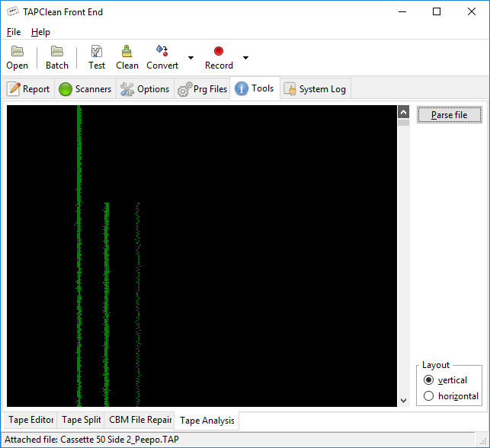Click the Parse file button

point(449,115)
